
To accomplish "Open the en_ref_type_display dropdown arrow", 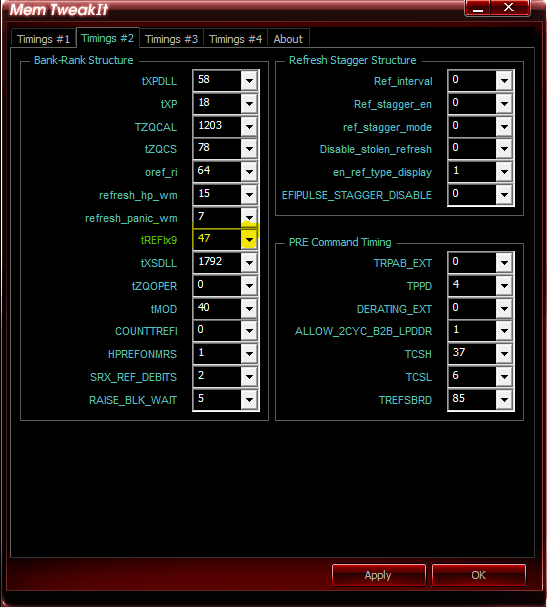I will pos(504,171).
